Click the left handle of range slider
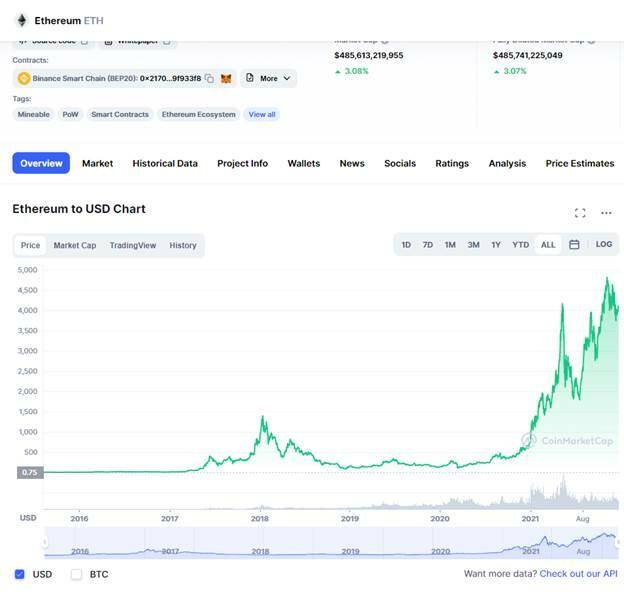The width and height of the screenshot is (624, 603). point(45,542)
